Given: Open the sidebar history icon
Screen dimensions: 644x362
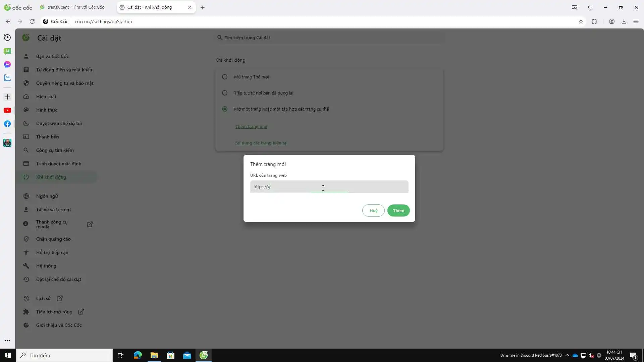Looking at the screenshot, I should 7,38.
